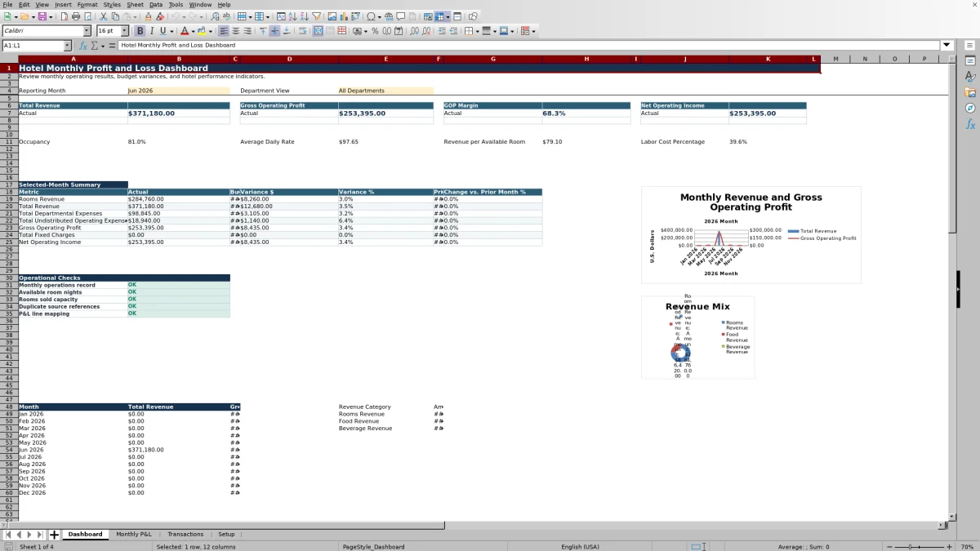Click the Sort Descending icon
Image resolution: width=980 pixels, height=551 pixels.
[304, 16]
